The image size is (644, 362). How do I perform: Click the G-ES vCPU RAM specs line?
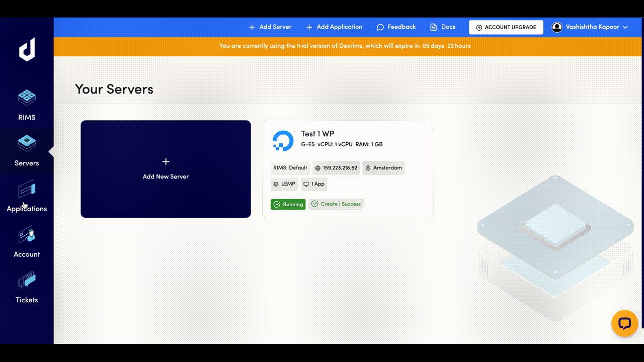pos(342,144)
